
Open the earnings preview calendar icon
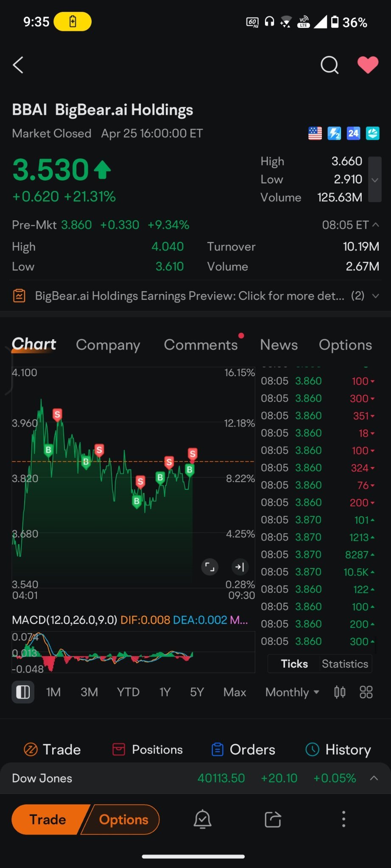point(19,296)
